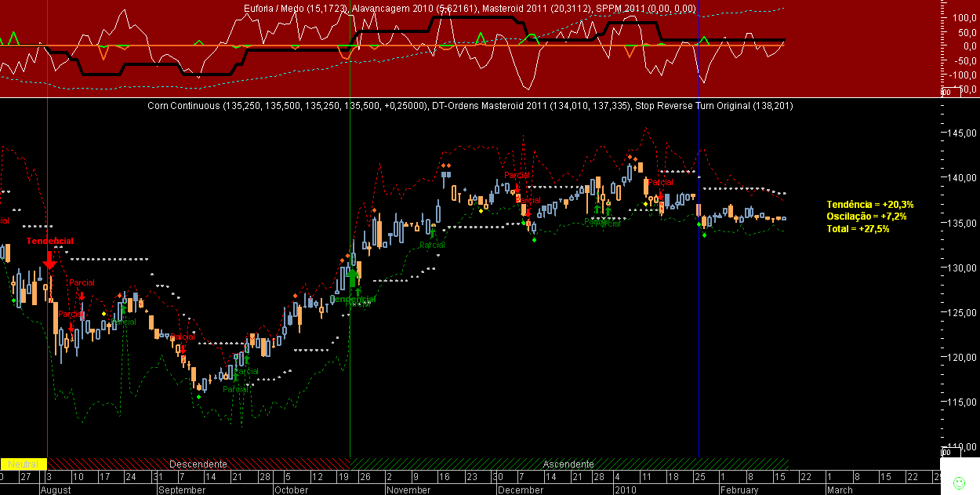Click the 115,00 price axis label
This screenshot has width=980, height=495.
tap(964, 402)
